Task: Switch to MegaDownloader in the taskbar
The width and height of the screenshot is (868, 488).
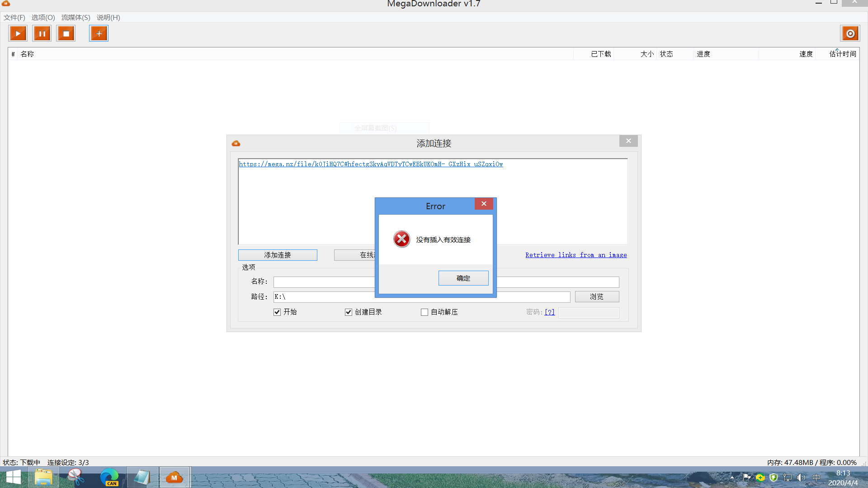Action: [x=175, y=477]
